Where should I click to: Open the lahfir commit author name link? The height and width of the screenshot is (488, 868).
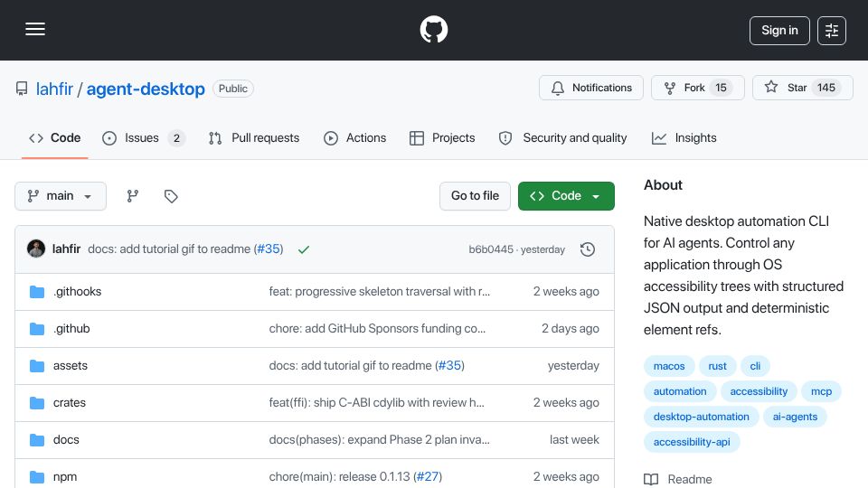pos(66,249)
